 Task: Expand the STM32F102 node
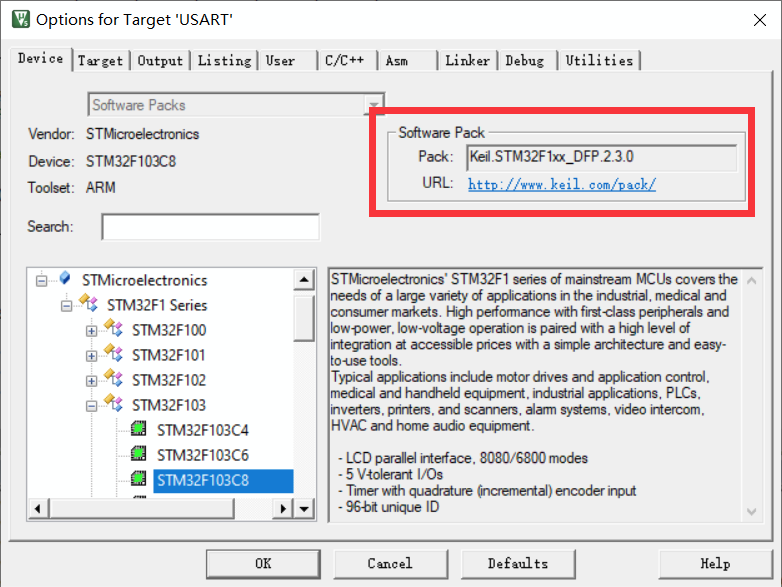91,381
